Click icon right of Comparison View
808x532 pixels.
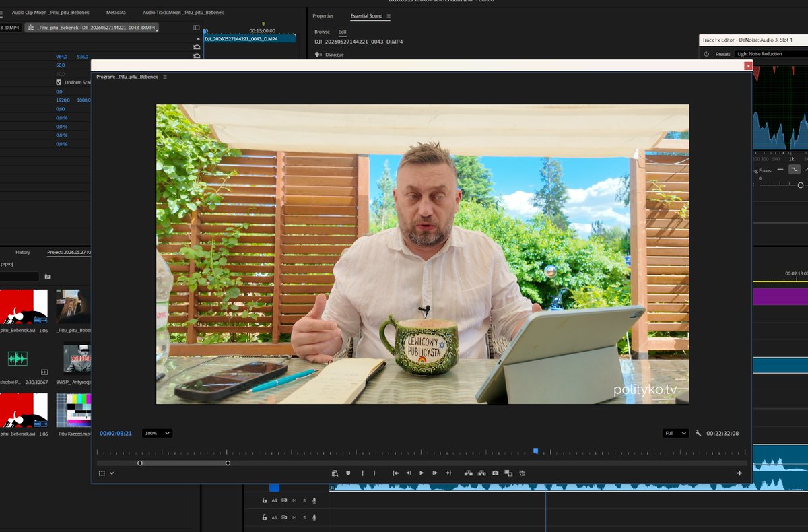click(x=522, y=473)
